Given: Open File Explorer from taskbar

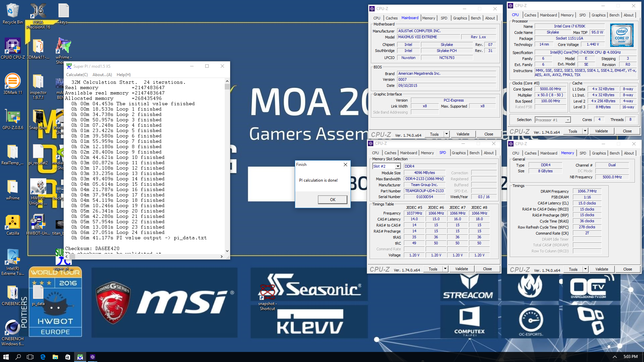Looking at the screenshot, I should [55, 357].
